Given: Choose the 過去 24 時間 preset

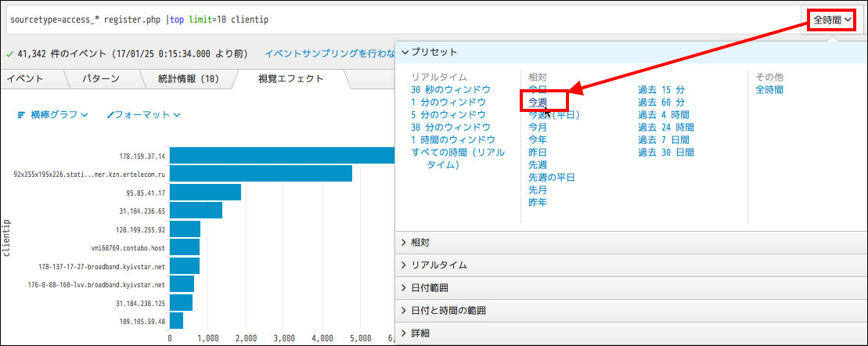Looking at the screenshot, I should tap(665, 127).
